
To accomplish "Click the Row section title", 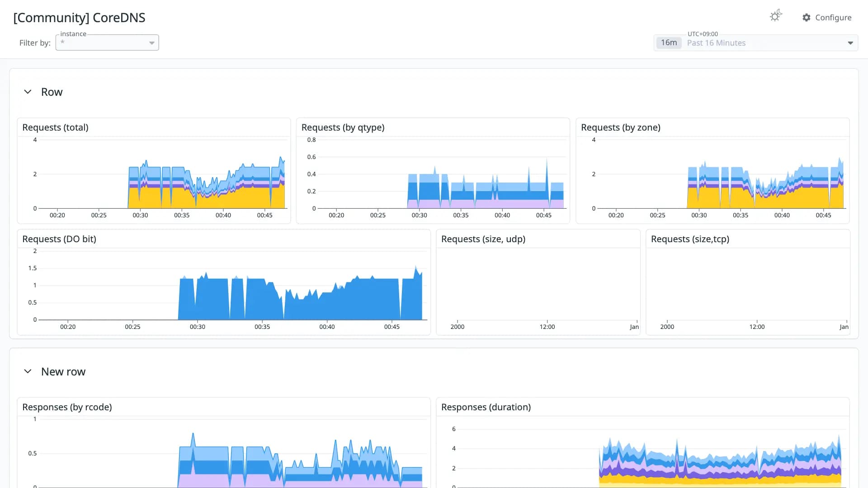I will point(52,92).
